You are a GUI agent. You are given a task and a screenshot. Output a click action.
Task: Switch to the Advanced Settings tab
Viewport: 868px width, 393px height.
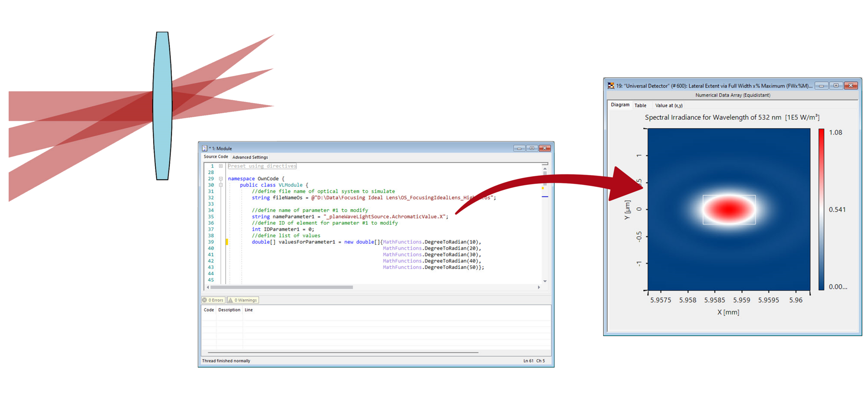pos(250,157)
